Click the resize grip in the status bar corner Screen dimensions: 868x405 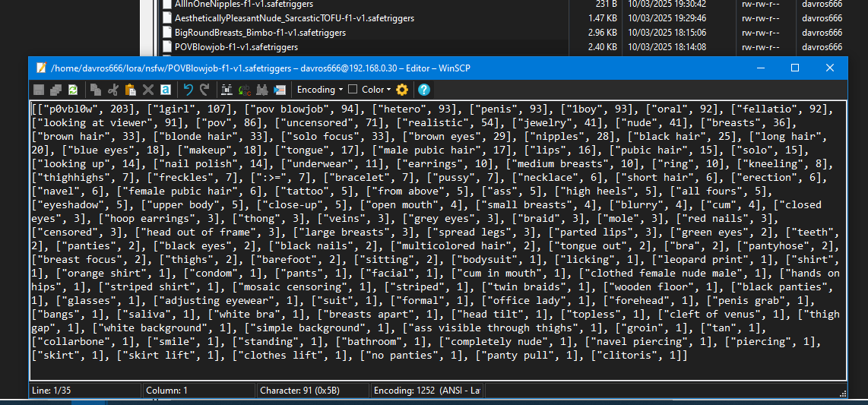click(842, 393)
